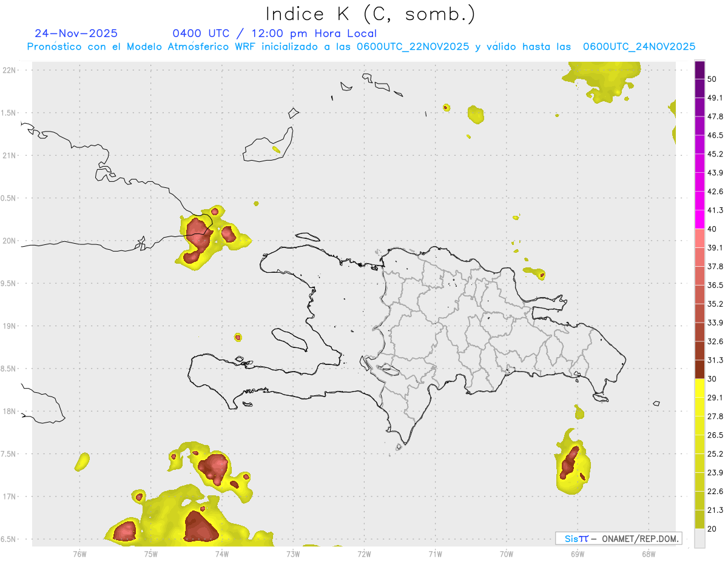The height and width of the screenshot is (562, 728).
Task: Click the "76W" longitude label
Action: (79, 554)
